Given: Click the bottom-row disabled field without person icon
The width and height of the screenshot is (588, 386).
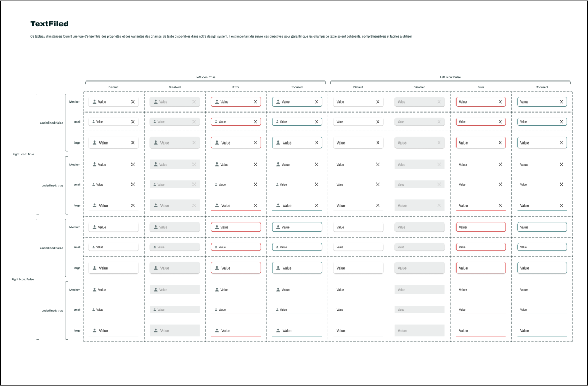Looking at the screenshot, I should [419, 331].
